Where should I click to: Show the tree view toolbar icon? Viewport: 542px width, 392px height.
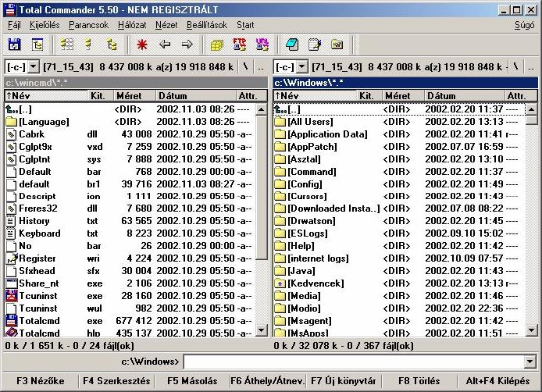coord(112,45)
